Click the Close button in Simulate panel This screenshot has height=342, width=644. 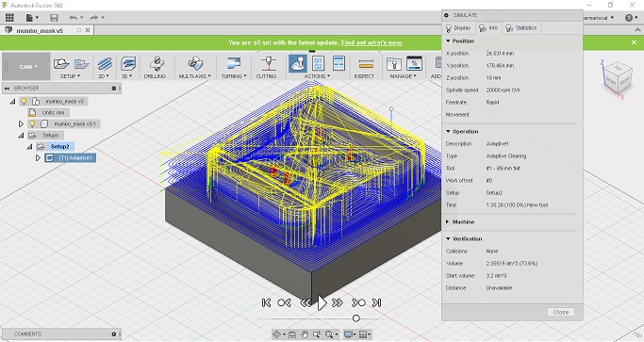coord(561,312)
